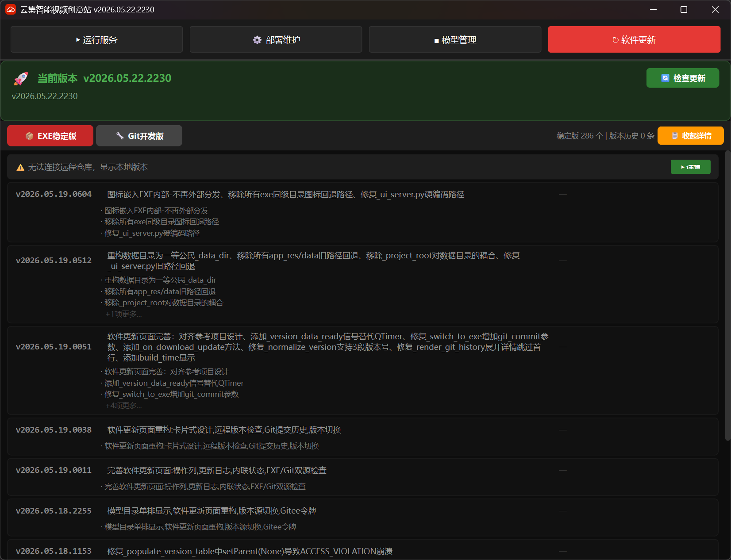Click the "+4项更多..." link
731x560 pixels.
(x=123, y=406)
